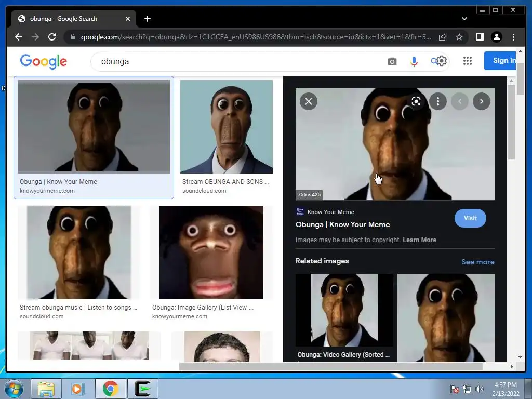
Task: Open Stream obunga music image result
Action: [79, 252]
